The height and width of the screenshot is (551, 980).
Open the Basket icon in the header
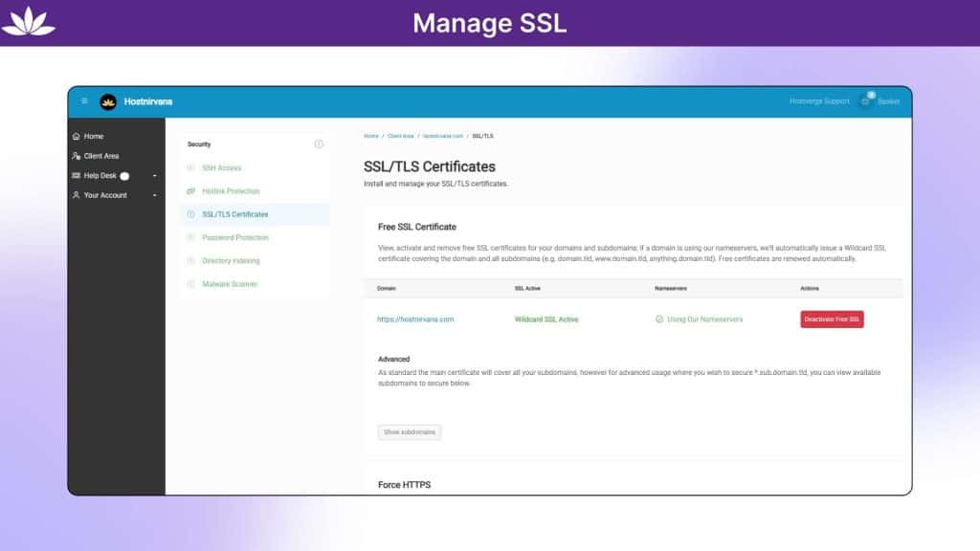[x=866, y=102]
